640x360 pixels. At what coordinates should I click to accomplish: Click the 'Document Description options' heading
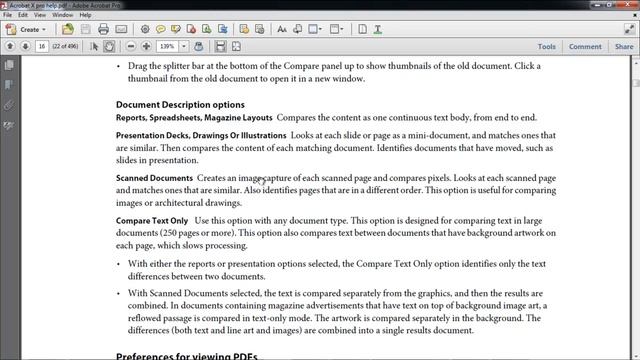(180, 104)
